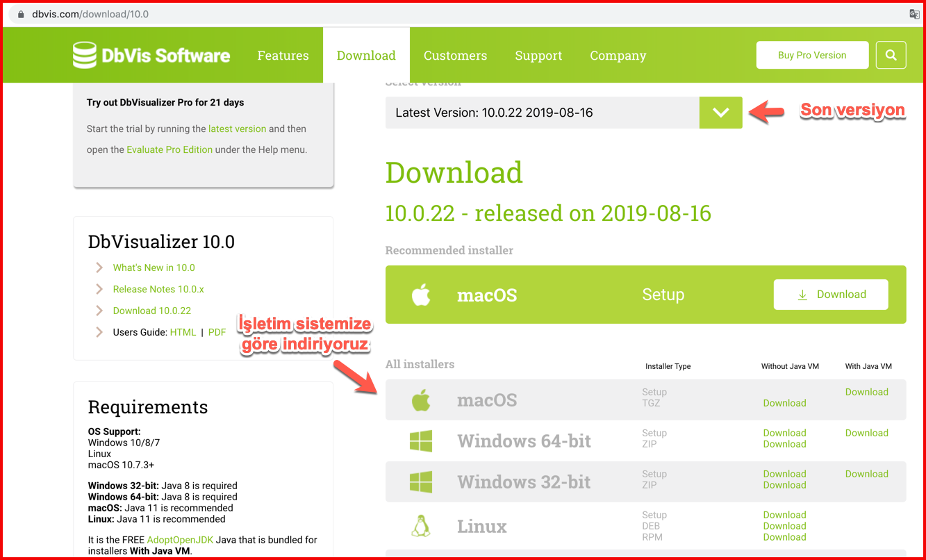
Task: Click the recommended macOS Download button
Action: [x=831, y=295]
